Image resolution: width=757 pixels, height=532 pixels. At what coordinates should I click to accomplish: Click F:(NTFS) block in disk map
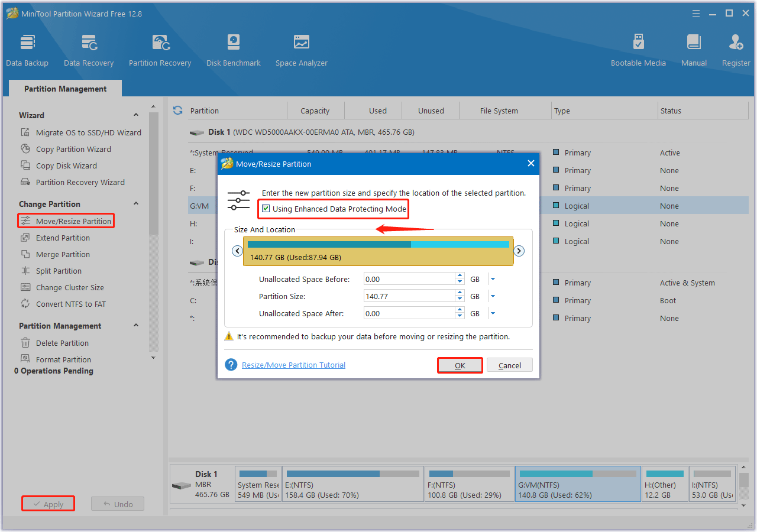(470, 484)
